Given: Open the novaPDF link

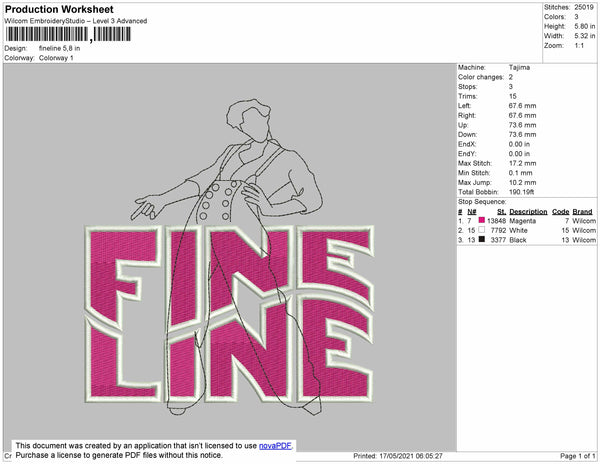Looking at the screenshot, I should coord(275,446).
